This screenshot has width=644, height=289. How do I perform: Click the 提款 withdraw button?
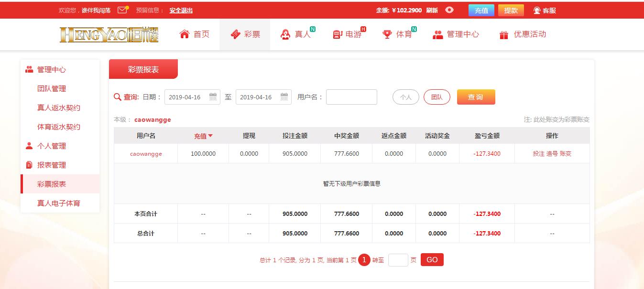click(x=511, y=10)
